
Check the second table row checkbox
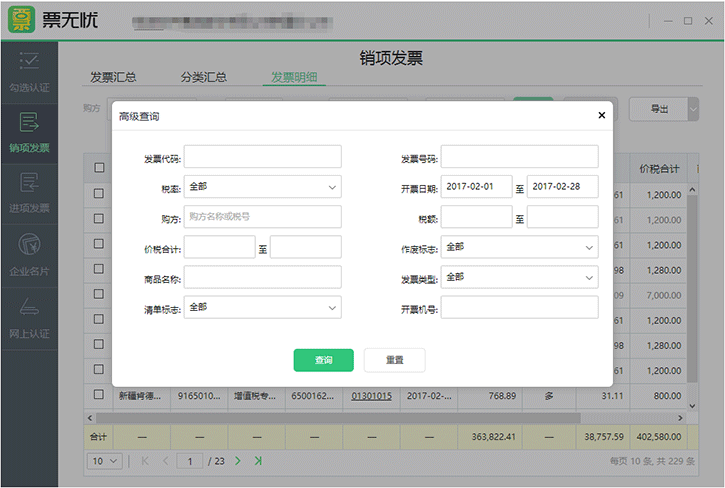point(99,218)
